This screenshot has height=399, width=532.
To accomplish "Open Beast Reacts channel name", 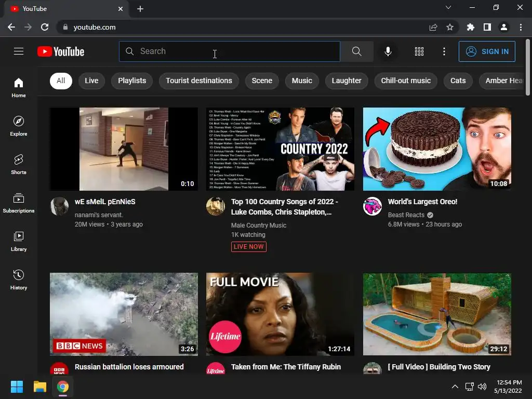I will (x=406, y=215).
